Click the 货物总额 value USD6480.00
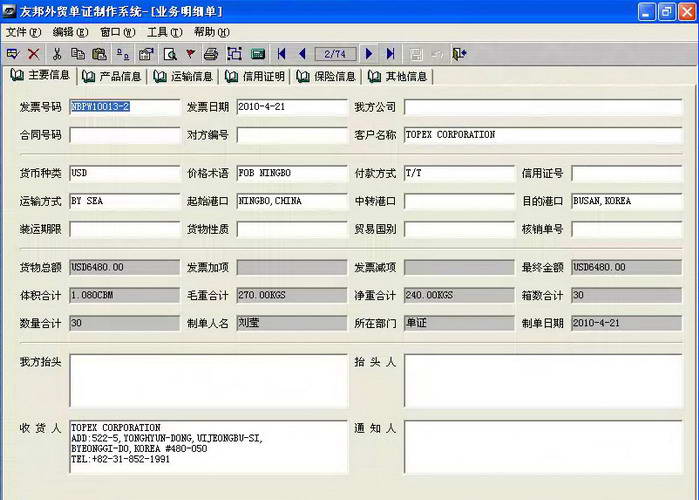The height and width of the screenshot is (500, 699). coord(125,267)
